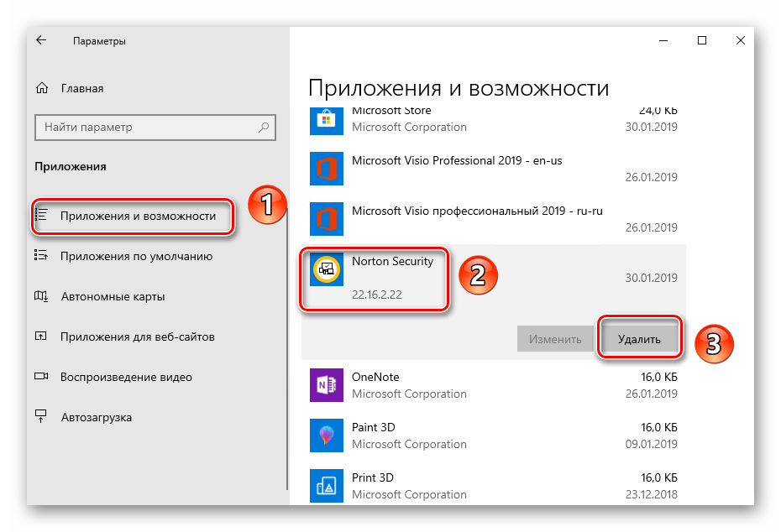Open Автозагрузка startup settings
Viewport: 781px width, 532px height.
96,417
